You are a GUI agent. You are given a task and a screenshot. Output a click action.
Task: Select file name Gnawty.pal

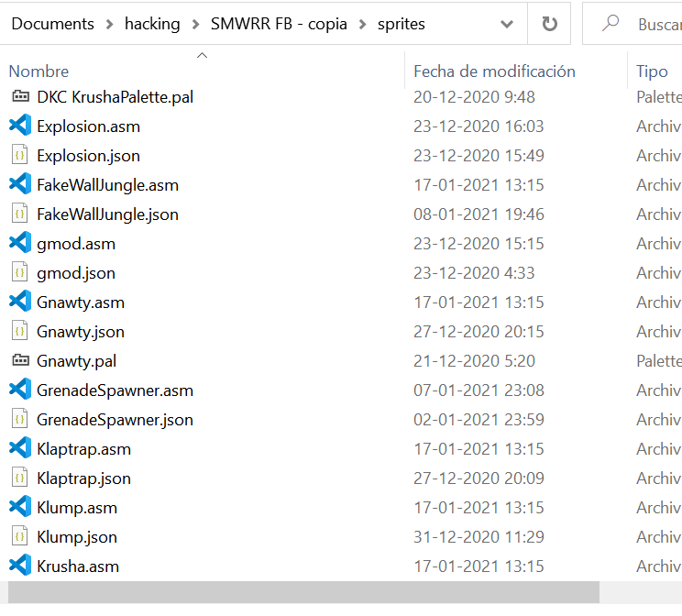click(x=77, y=361)
